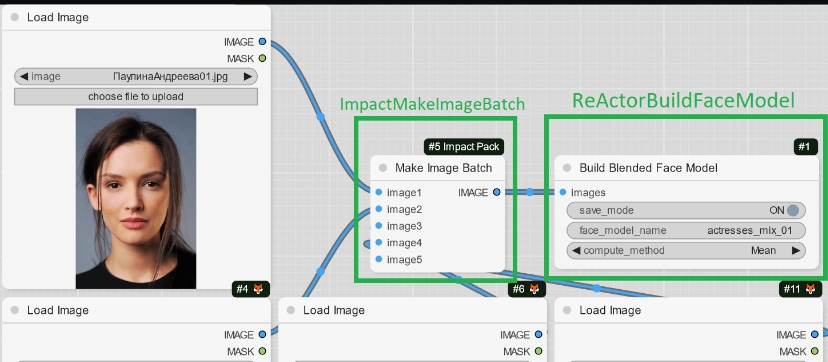This screenshot has height=362, width=828.
Task: Switch compute_method to previous option arrow
Action: (576, 251)
